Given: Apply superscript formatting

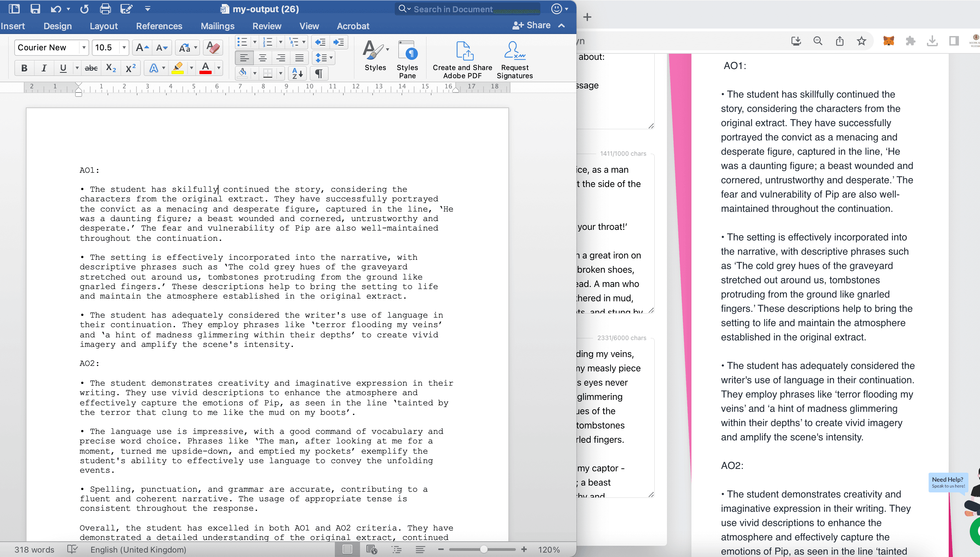Looking at the screenshot, I should pyautogui.click(x=131, y=68).
